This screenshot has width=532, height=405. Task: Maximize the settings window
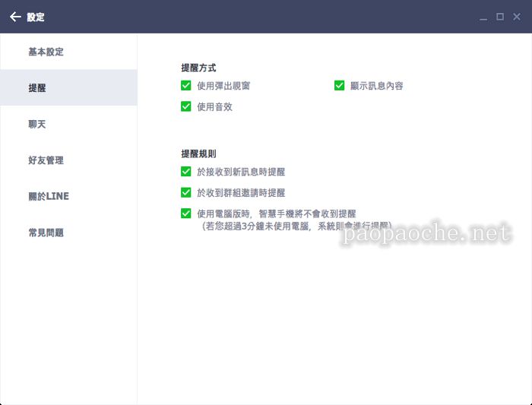500,17
